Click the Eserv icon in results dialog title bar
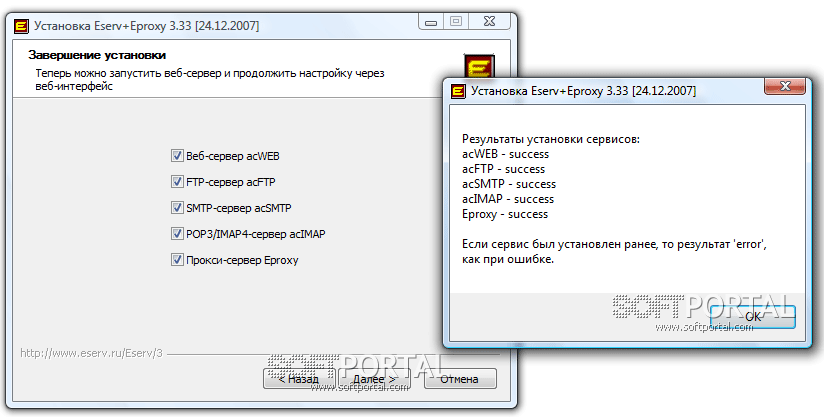Viewport: 824px width, 417px height. [x=458, y=91]
